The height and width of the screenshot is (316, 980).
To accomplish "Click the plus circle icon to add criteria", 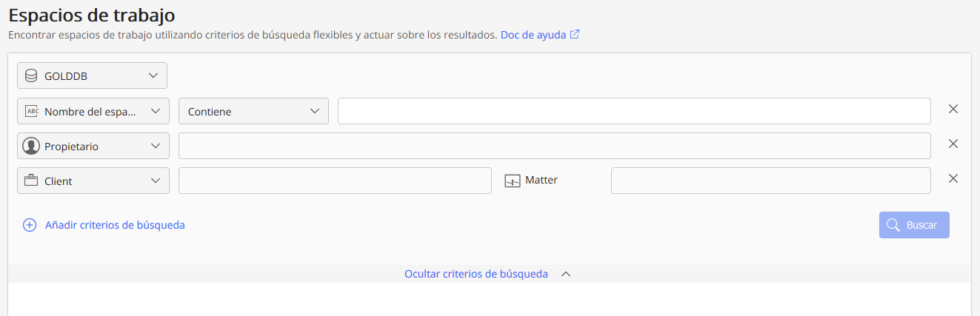I will (30, 225).
